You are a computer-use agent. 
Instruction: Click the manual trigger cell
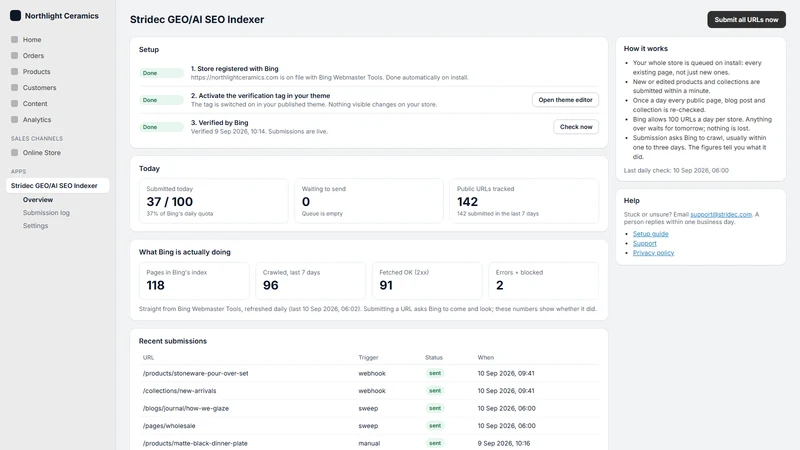click(369, 443)
